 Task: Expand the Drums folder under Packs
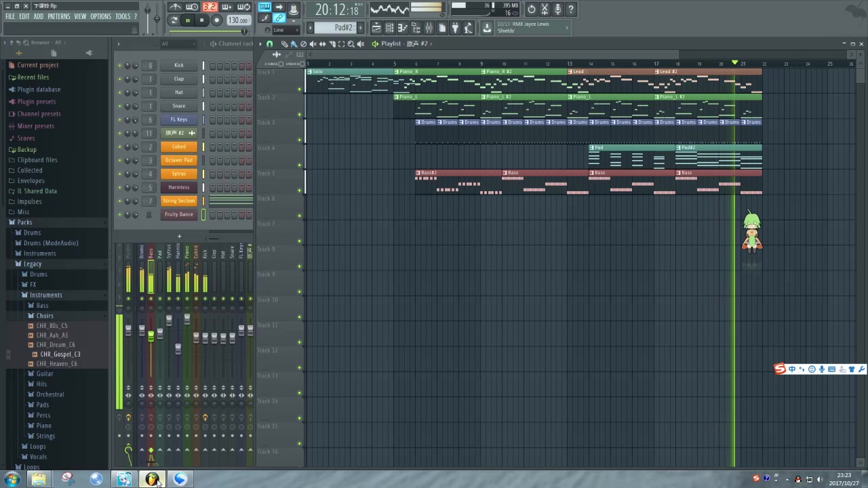click(31, 232)
